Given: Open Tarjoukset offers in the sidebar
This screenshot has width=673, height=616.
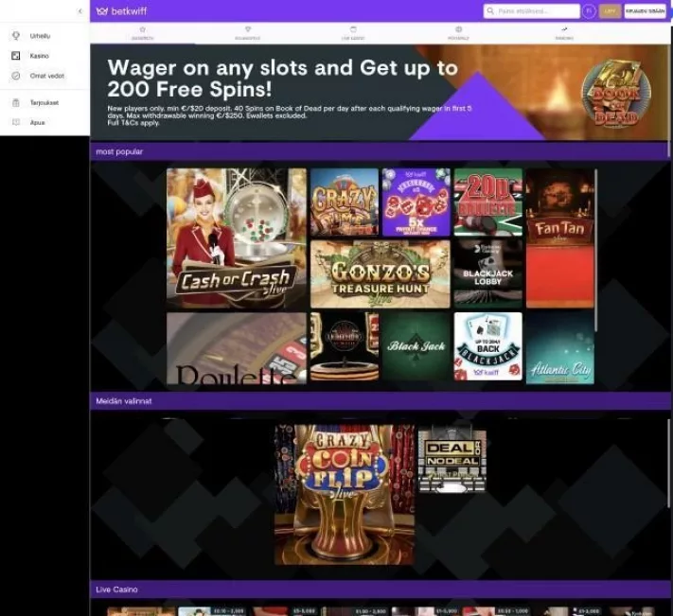Looking at the screenshot, I should pyautogui.click(x=44, y=103).
